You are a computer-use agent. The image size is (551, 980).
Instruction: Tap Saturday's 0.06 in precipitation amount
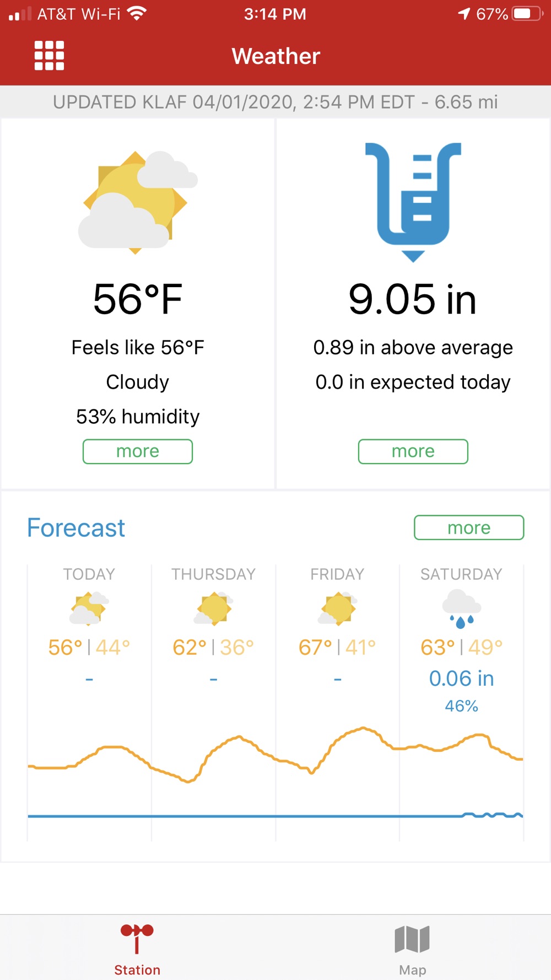[x=462, y=679]
